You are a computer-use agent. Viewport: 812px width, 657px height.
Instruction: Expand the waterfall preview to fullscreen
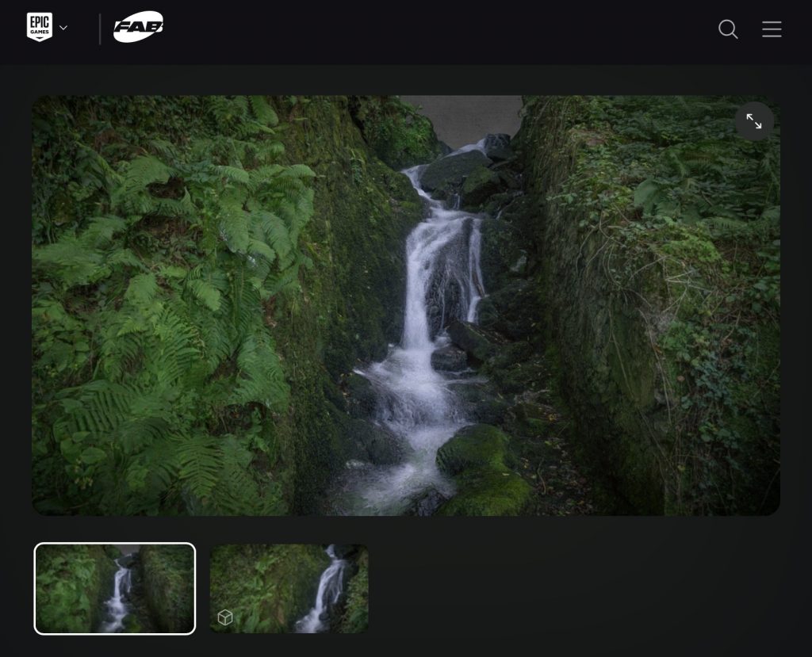(x=753, y=121)
